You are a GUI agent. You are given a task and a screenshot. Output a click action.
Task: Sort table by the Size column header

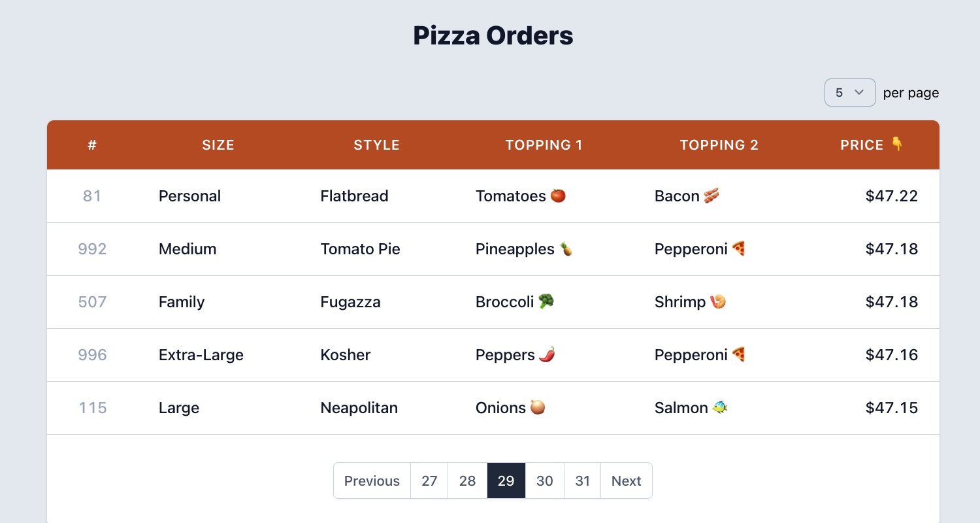click(218, 145)
